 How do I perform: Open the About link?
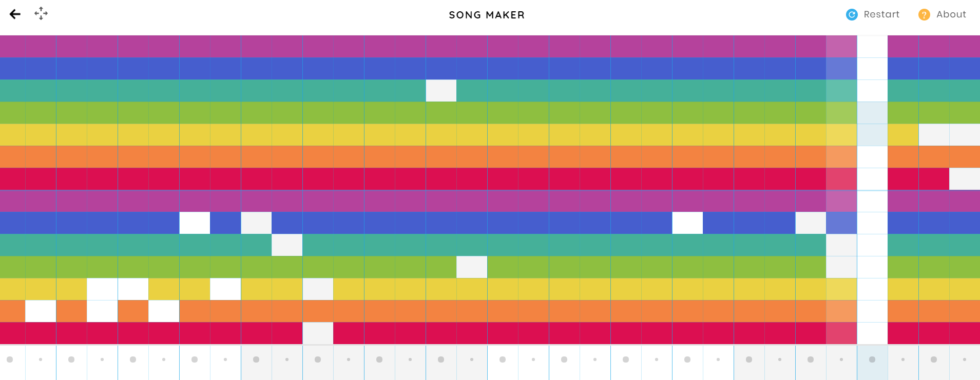(951, 14)
